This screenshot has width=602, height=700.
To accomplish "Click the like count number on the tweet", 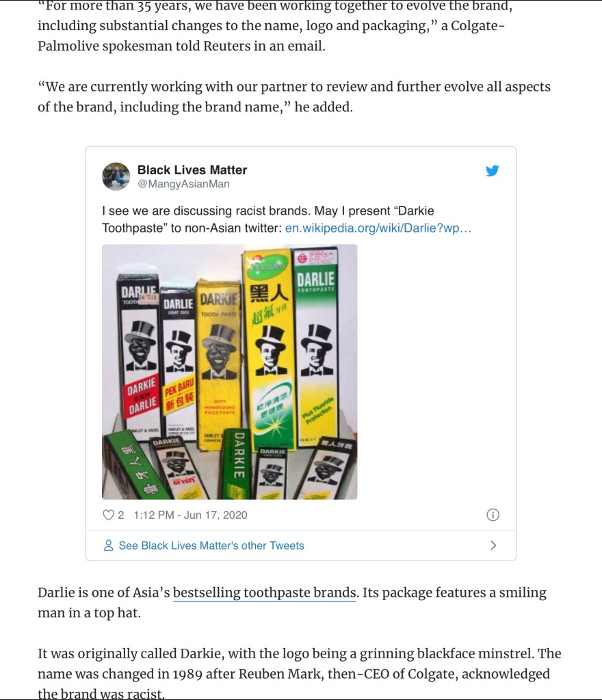I will pyautogui.click(x=121, y=515).
